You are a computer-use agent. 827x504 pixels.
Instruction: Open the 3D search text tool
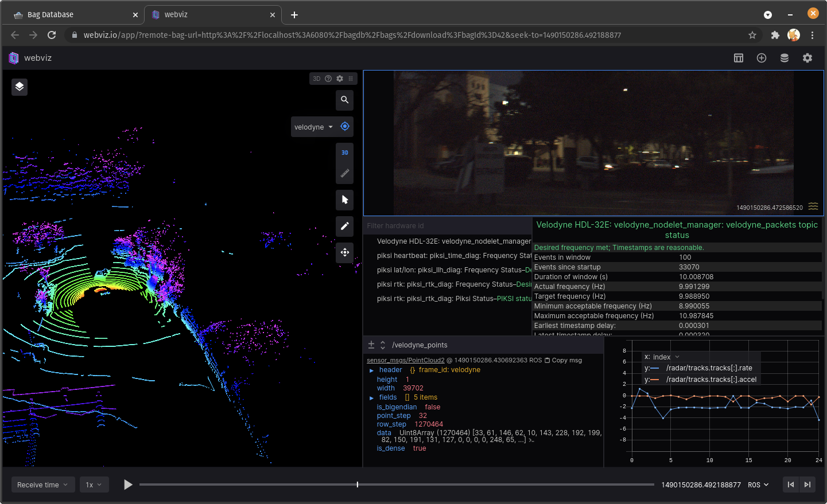coord(344,100)
